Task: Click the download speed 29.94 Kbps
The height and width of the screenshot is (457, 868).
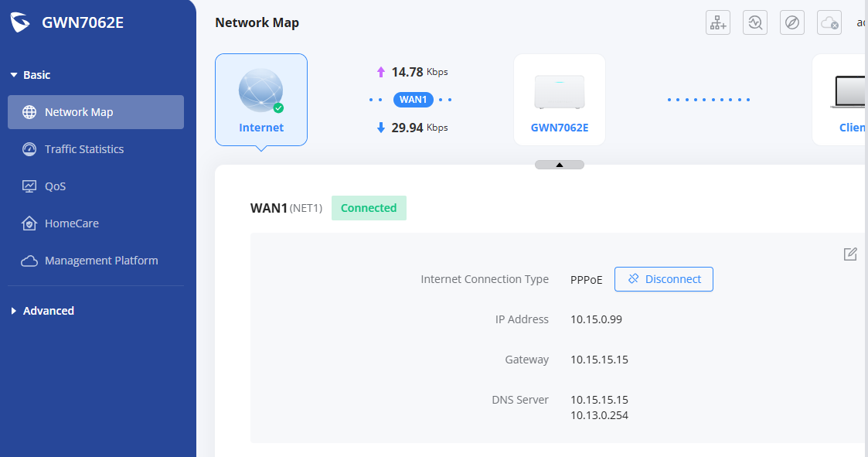Action: tap(420, 128)
